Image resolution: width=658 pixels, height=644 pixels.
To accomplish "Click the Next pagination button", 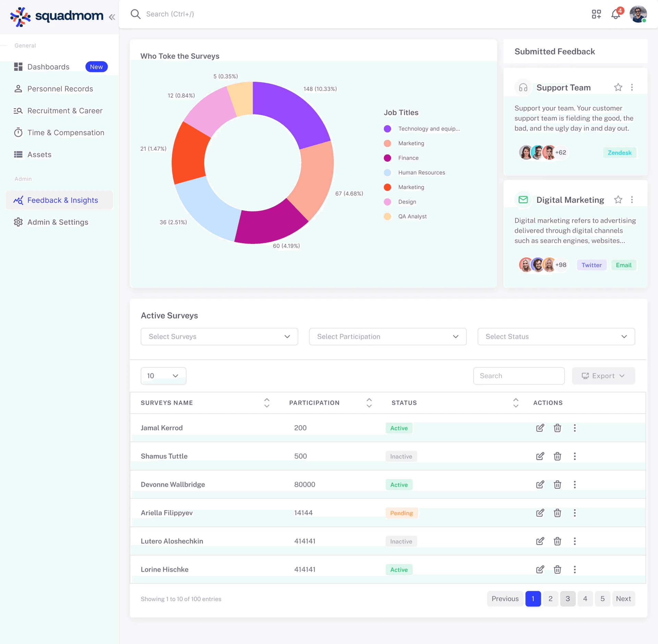I will click(623, 599).
